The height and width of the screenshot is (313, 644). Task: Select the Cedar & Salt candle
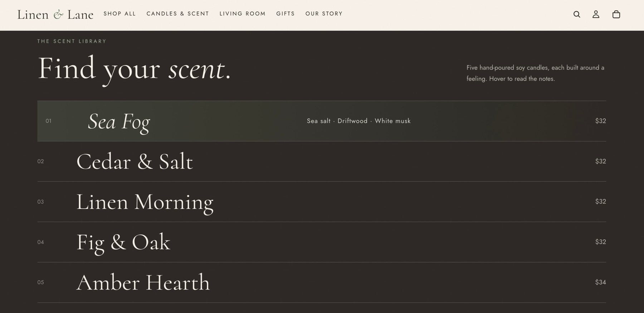point(322,162)
